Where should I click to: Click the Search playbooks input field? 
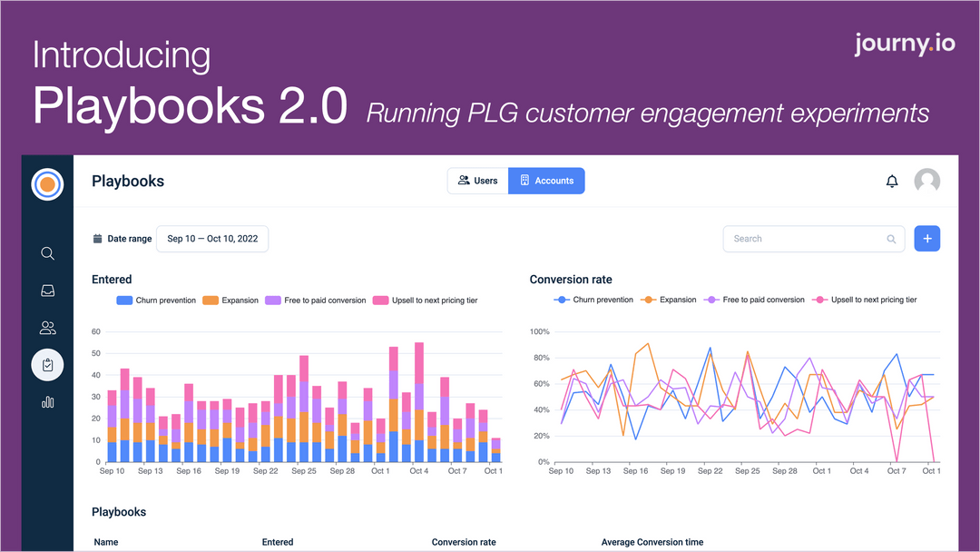(814, 239)
